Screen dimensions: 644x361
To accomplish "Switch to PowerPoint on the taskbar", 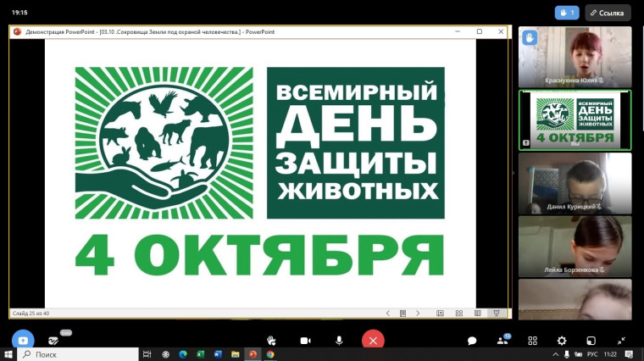I will click(x=253, y=354).
